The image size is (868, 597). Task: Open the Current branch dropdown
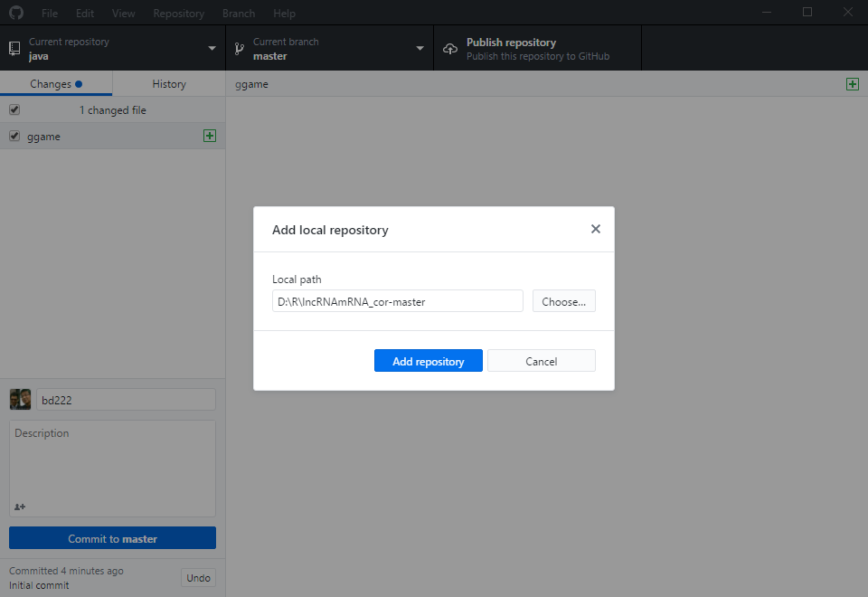click(x=420, y=49)
